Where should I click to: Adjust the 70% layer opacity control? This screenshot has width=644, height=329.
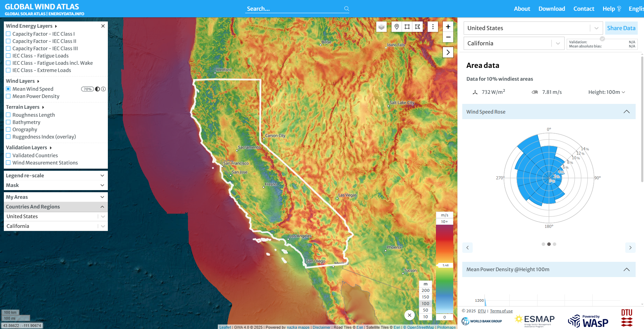87,89
